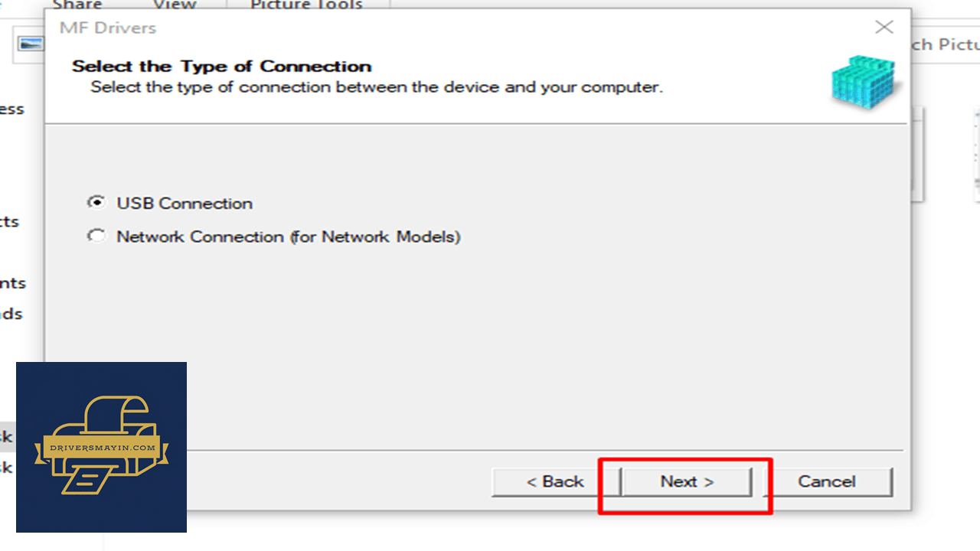Click the Network Connection label text
Viewport: 980px width, 551px height.
tap(289, 236)
